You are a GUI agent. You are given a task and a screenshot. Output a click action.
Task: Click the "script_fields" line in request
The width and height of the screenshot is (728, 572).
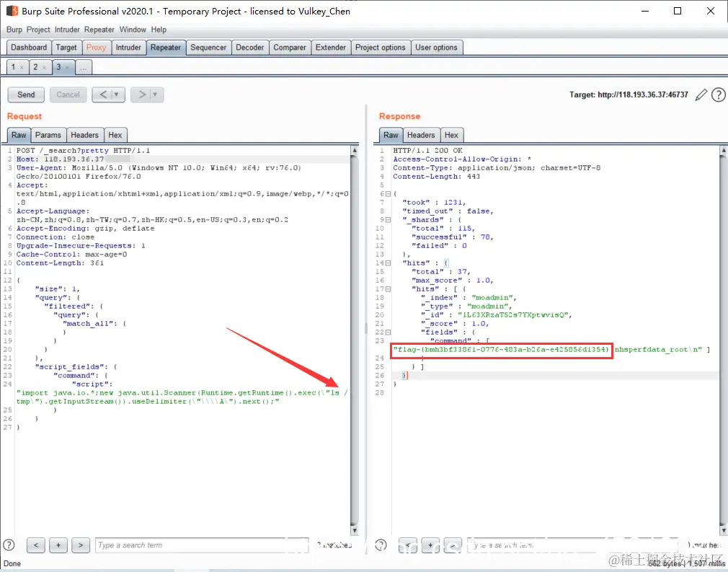76,366
